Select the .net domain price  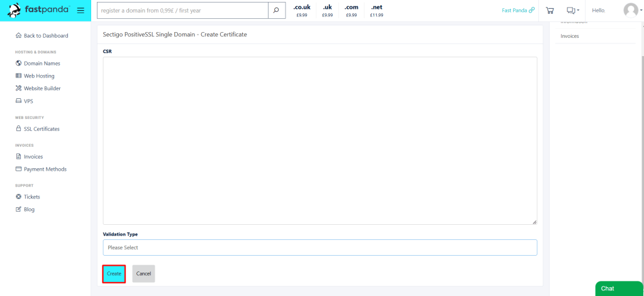pos(377,11)
